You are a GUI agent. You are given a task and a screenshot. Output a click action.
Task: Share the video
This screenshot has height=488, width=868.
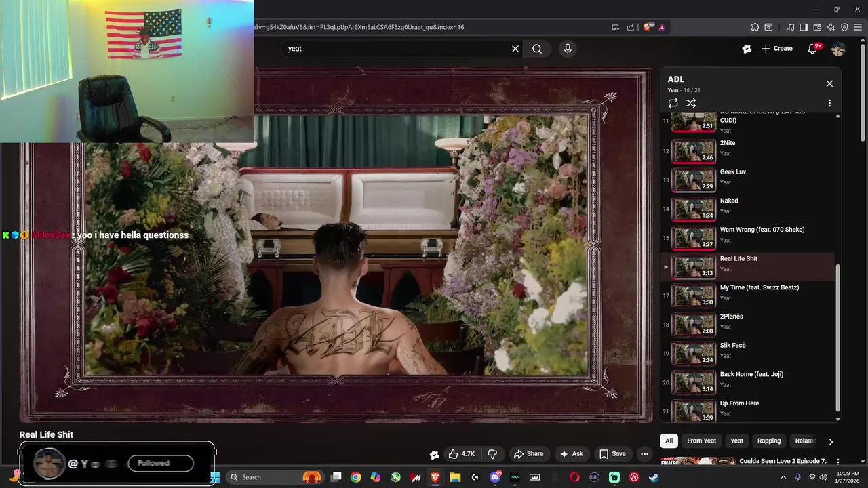[528, 454]
